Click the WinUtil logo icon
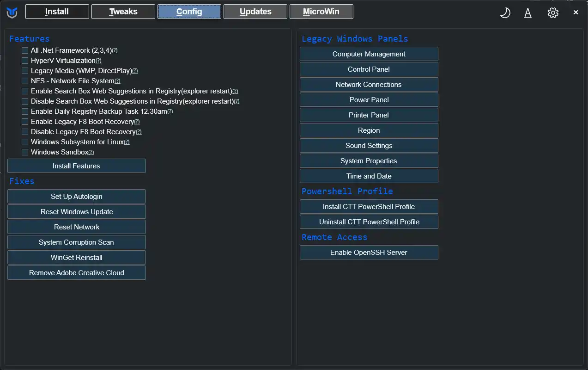The image size is (588, 370). pyautogui.click(x=12, y=12)
